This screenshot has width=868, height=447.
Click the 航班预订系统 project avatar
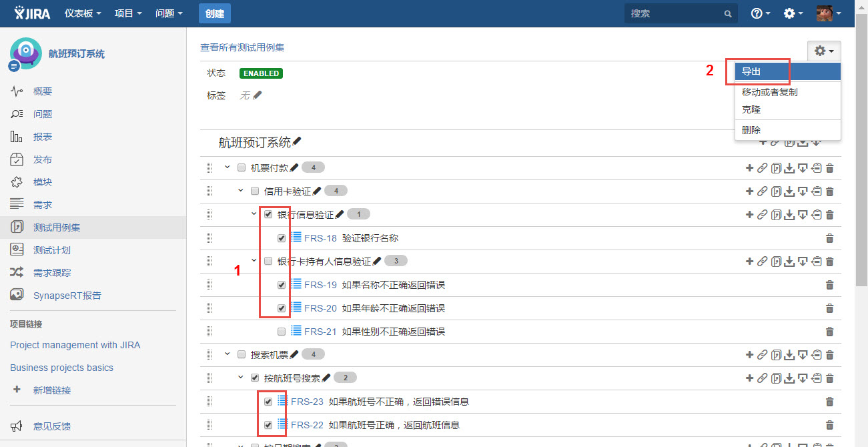pos(25,53)
